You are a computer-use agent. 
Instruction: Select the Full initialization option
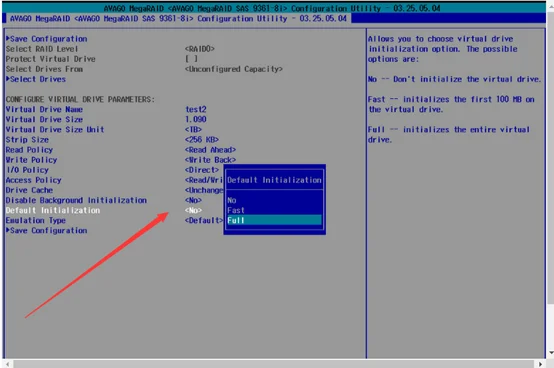point(274,220)
